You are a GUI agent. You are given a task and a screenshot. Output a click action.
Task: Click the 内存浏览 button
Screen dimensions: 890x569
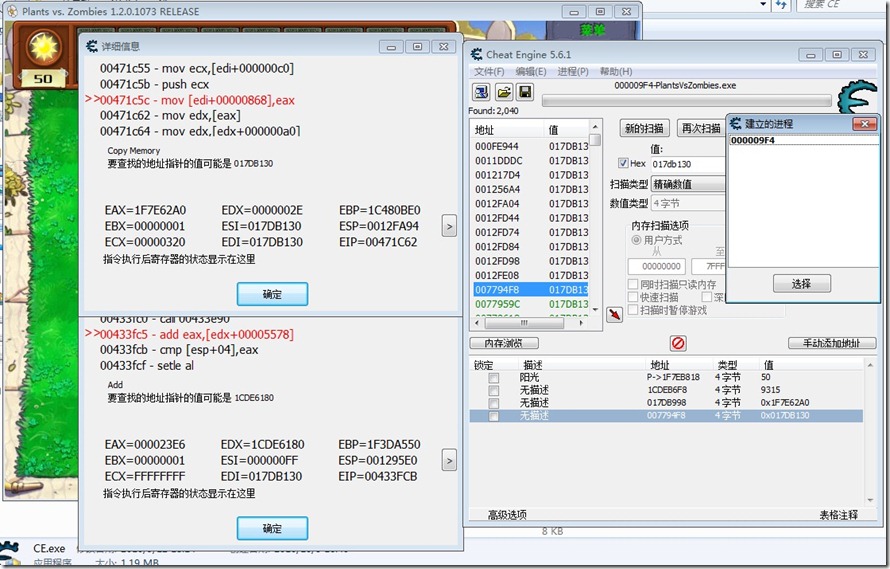tap(503, 343)
